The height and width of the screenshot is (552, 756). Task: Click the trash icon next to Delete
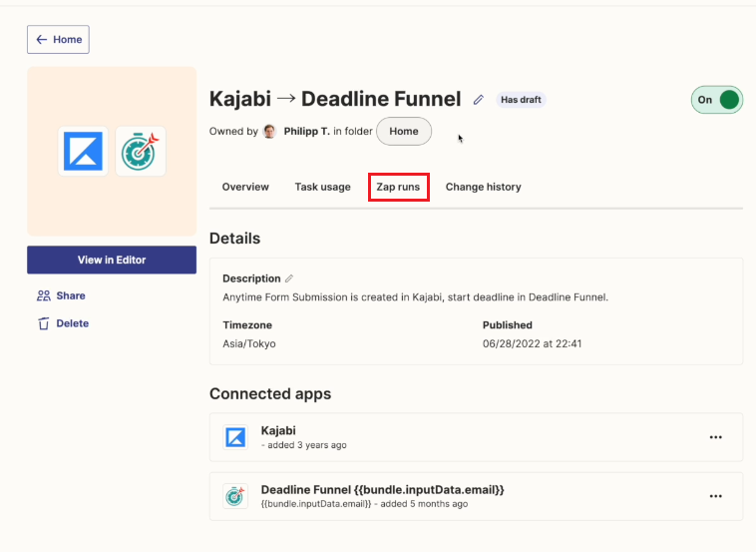click(x=44, y=323)
